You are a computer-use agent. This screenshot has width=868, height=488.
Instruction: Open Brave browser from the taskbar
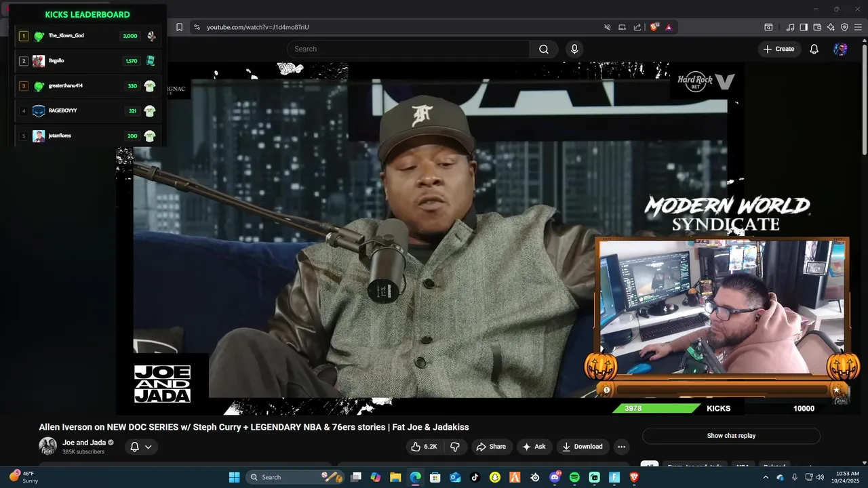coord(634,477)
